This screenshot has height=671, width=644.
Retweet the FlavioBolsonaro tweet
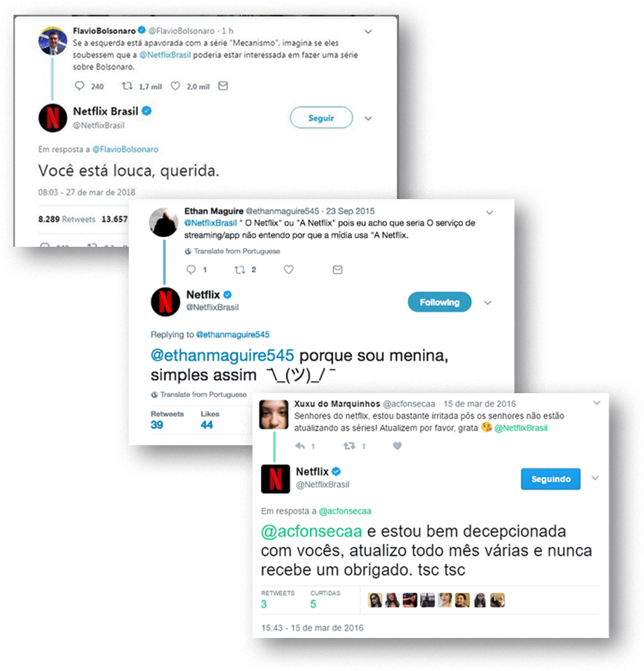[x=127, y=86]
